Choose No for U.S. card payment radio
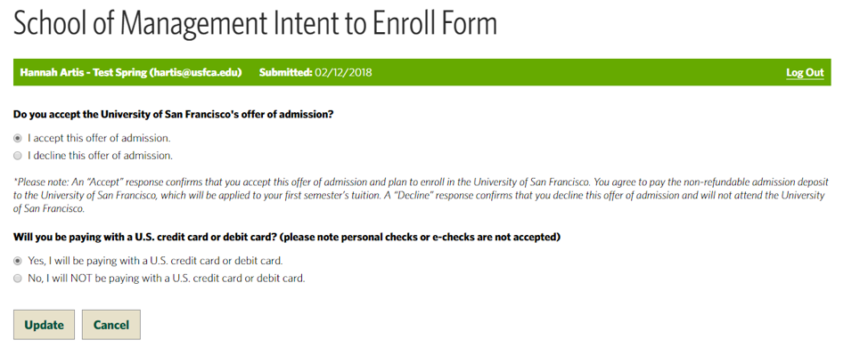Image resolution: width=868 pixels, height=356 pixels. [18, 278]
